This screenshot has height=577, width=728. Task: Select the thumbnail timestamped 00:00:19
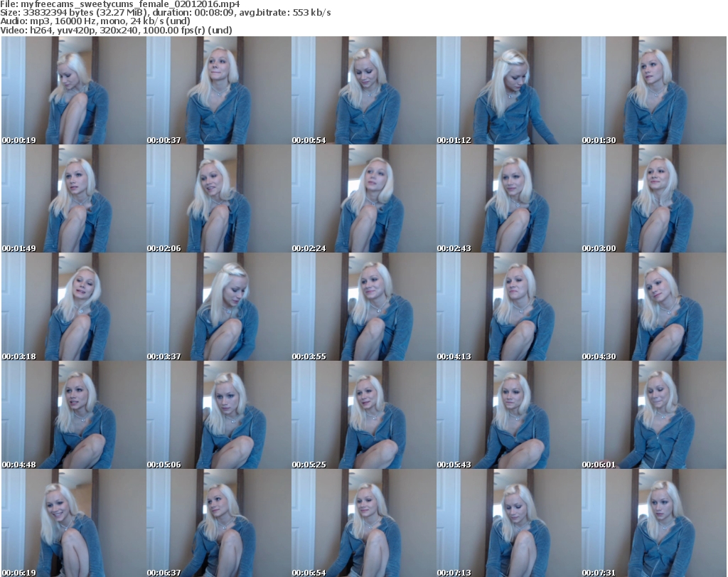click(74, 90)
